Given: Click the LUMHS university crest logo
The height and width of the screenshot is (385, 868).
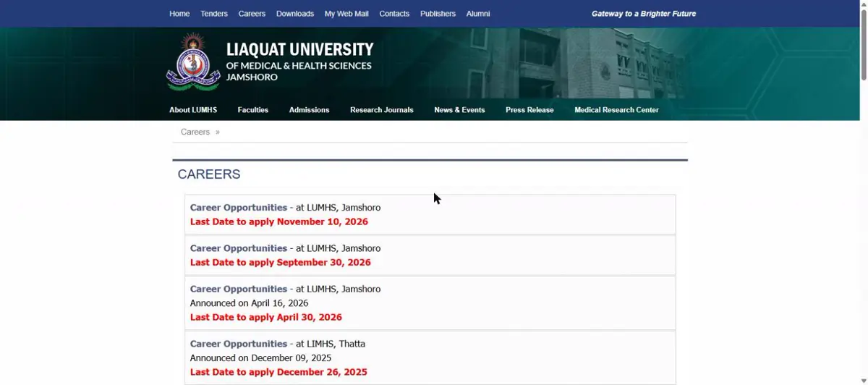Looking at the screenshot, I should [193, 62].
